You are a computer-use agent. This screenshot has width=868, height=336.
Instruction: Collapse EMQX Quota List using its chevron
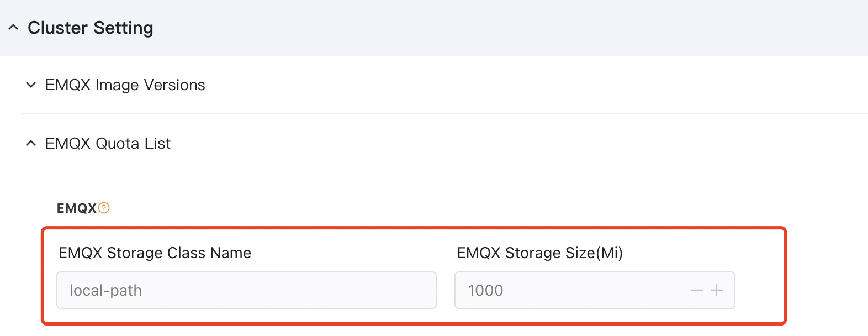click(x=31, y=144)
